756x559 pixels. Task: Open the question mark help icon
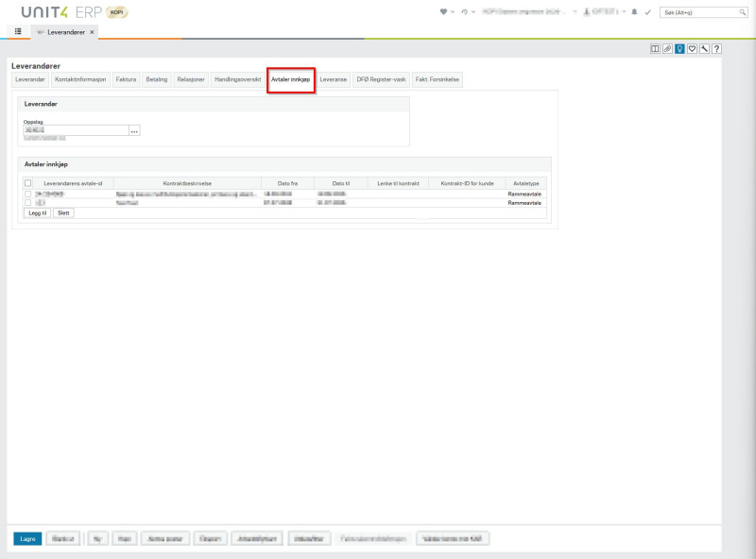click(717, 49)
